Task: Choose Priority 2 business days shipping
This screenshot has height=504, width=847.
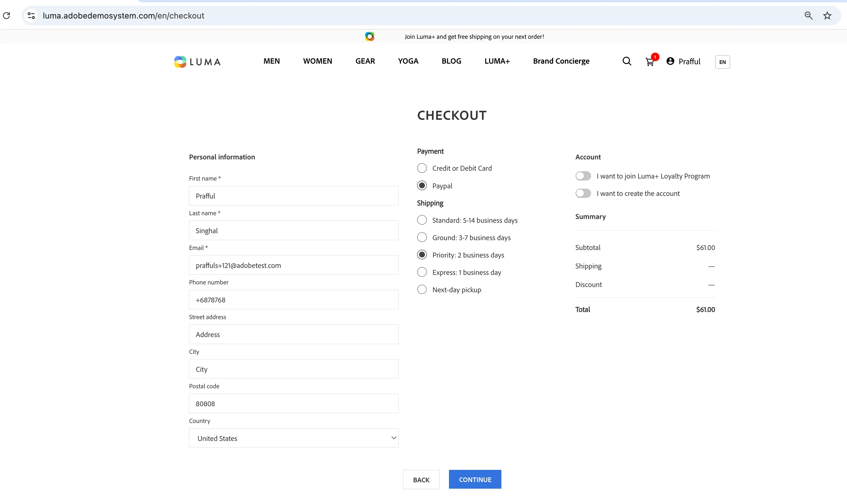Action: point(422,255)
